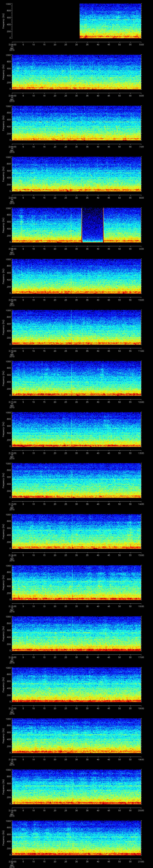
Task: Click the 2:06:00 start time label
Action: (x=12, y=147)
